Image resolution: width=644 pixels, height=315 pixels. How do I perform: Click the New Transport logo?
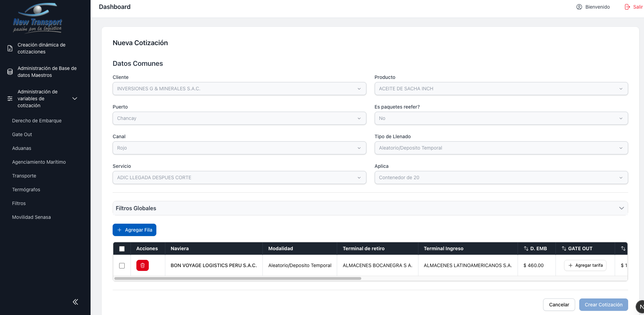[37, 18]
